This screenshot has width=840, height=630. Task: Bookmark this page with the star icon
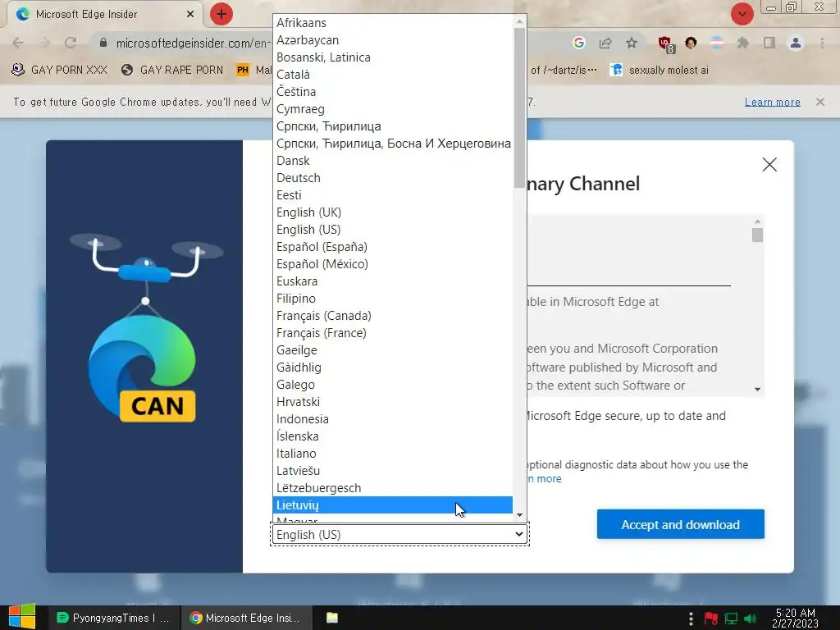[632, 43]
